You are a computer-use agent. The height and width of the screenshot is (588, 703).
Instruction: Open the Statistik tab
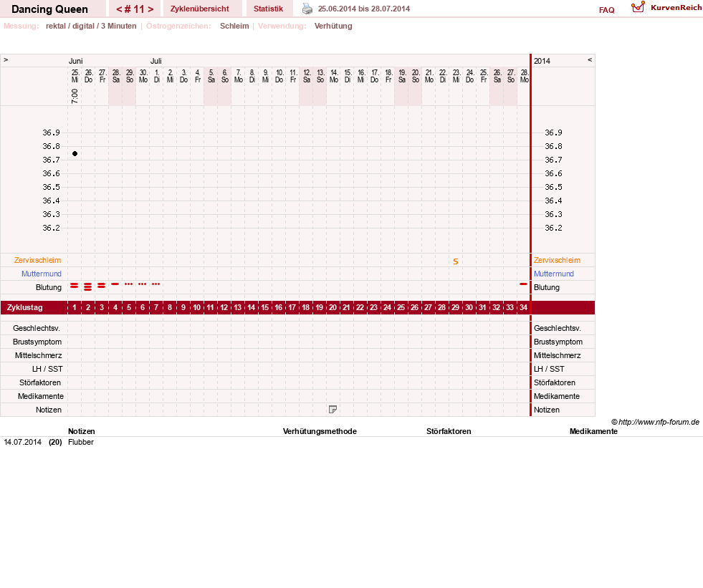click(x=268, y=9)
